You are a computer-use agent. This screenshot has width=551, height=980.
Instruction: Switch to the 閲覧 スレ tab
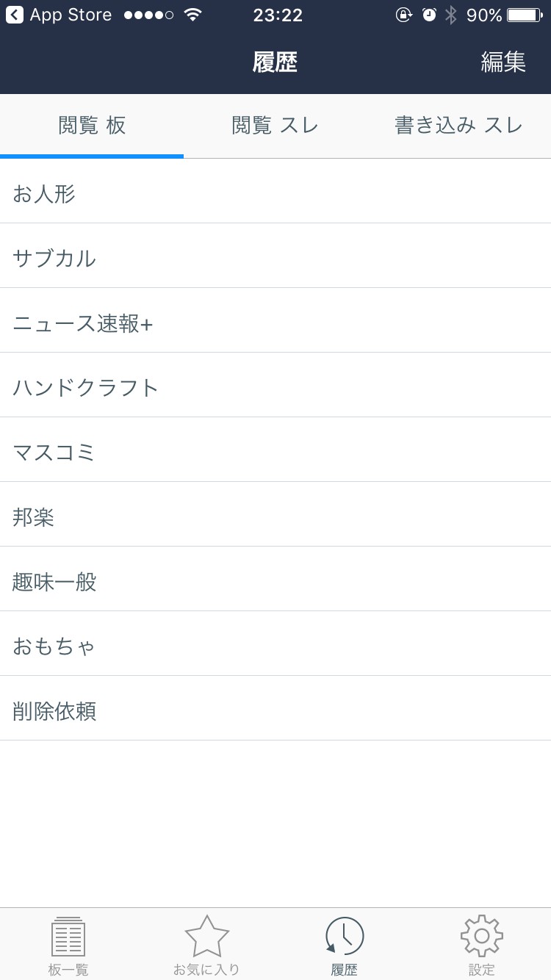(275, 126)
